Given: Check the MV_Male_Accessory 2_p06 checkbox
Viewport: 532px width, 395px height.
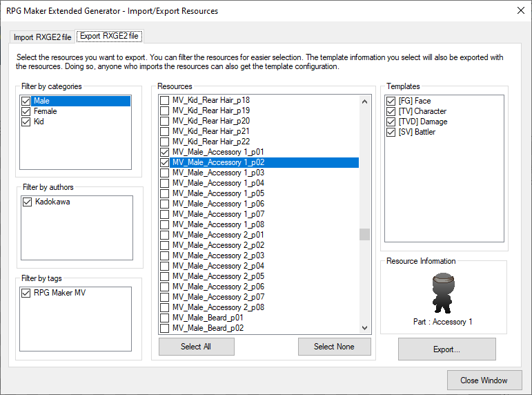Looking at the screenshot, I should coord(164,287).
